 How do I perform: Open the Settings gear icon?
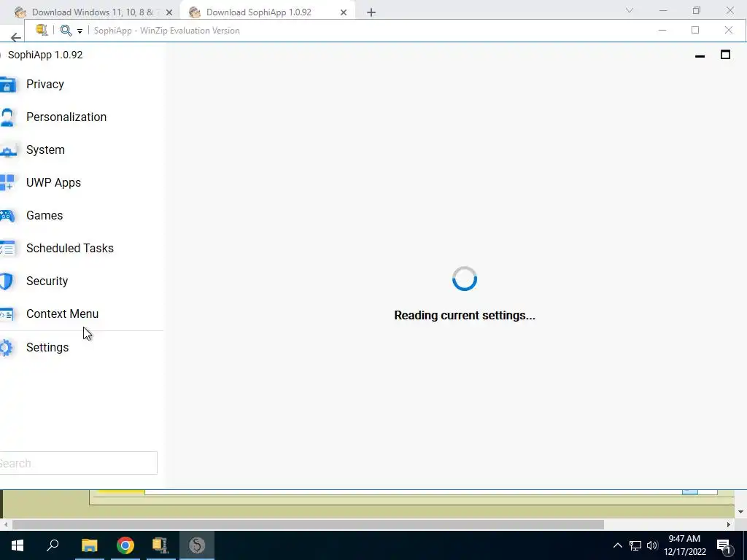[6, 348]
